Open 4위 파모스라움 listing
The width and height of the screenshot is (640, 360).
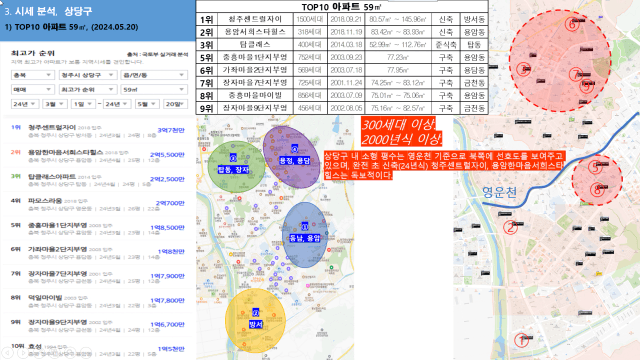(x=98, y=204)
